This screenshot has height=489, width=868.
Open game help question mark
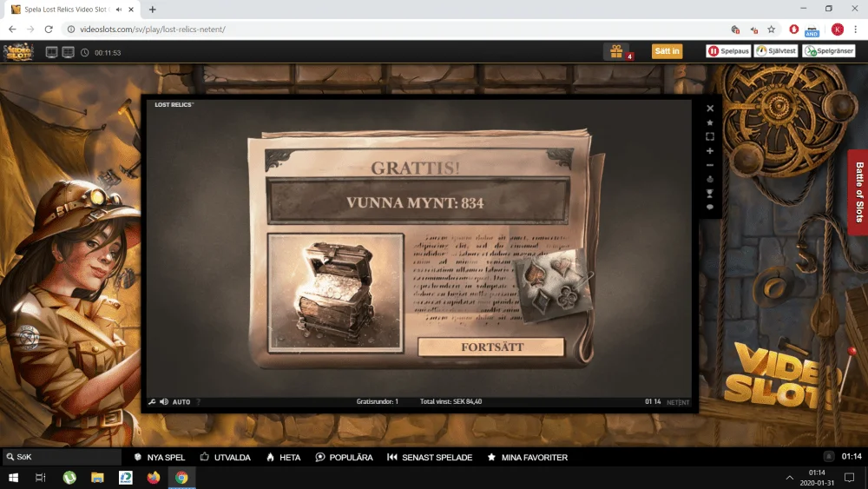click(198, 402)
